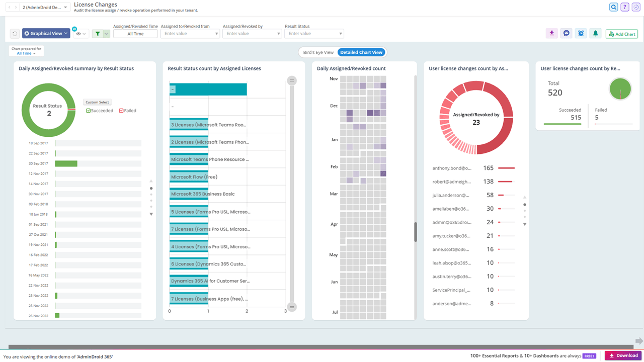The height and width of the screenshot is (362, 644).
Task: Click the purple download export icon
Action: (551, 33)
